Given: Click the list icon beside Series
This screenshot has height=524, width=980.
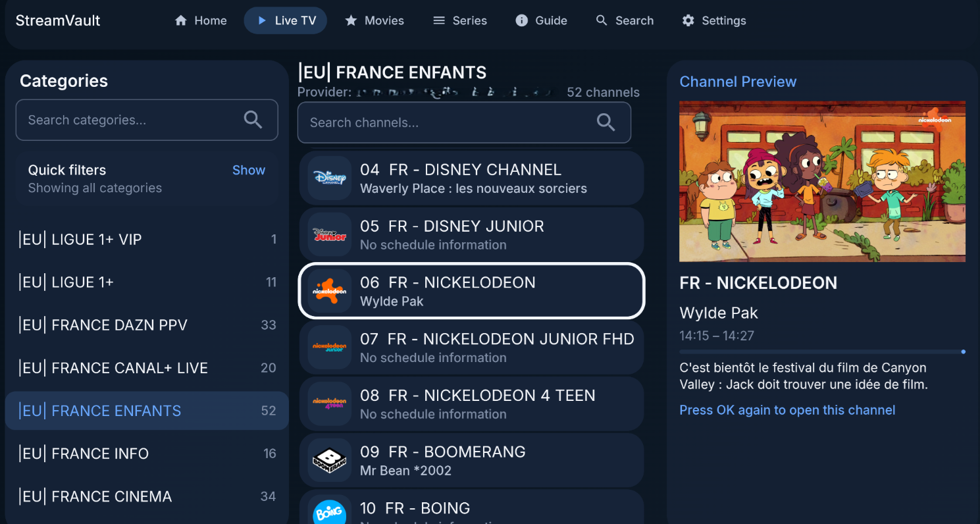Looking at the screenshot, I should 439,20.
